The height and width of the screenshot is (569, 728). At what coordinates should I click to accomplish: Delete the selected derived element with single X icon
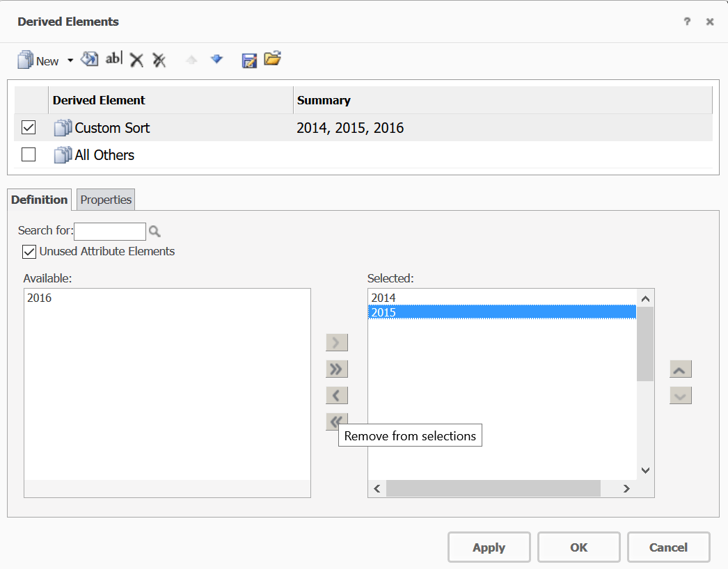click(136, 60)
